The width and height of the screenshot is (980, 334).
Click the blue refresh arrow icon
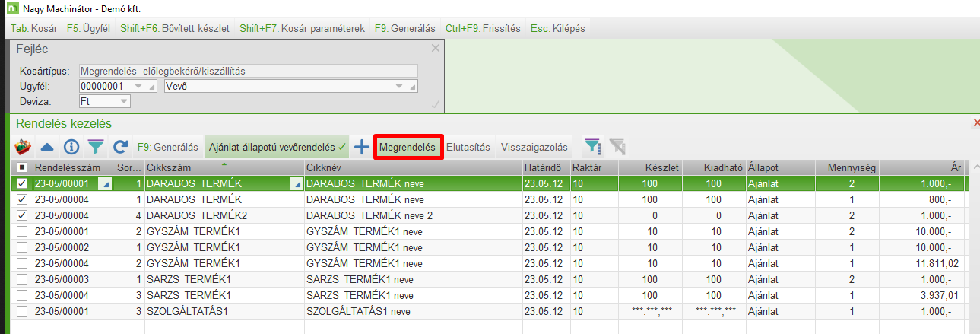pos(119,147)
